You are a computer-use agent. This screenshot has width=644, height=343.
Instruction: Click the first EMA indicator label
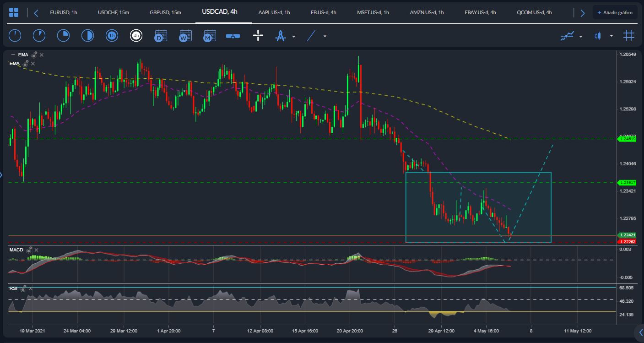tap(23, 55)
